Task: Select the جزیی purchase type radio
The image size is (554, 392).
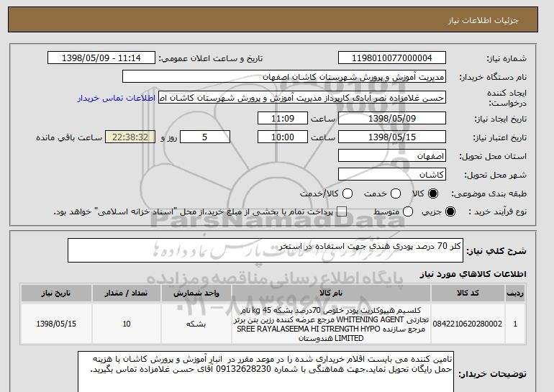Action: coord(450,211)
